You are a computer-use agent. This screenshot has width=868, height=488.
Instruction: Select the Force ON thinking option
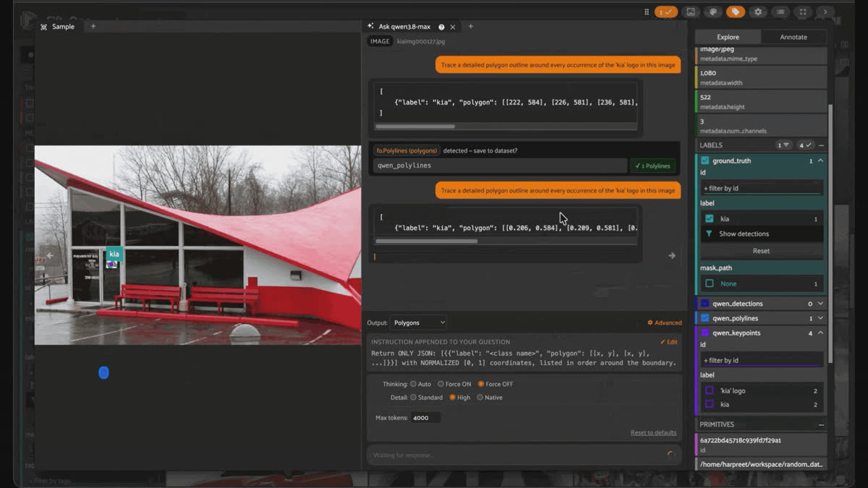coord(441,384)
